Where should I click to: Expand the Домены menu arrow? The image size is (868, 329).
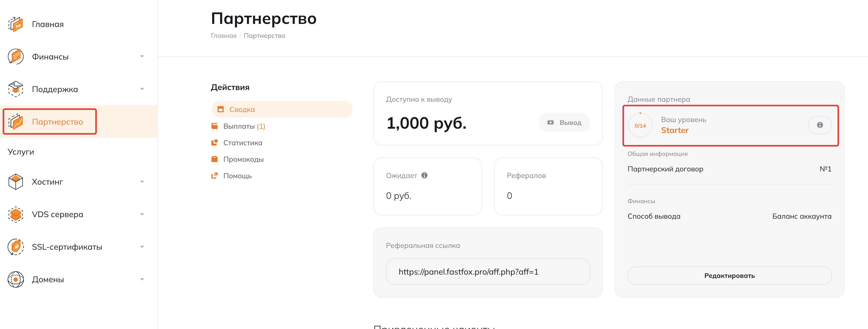(142, 279)
